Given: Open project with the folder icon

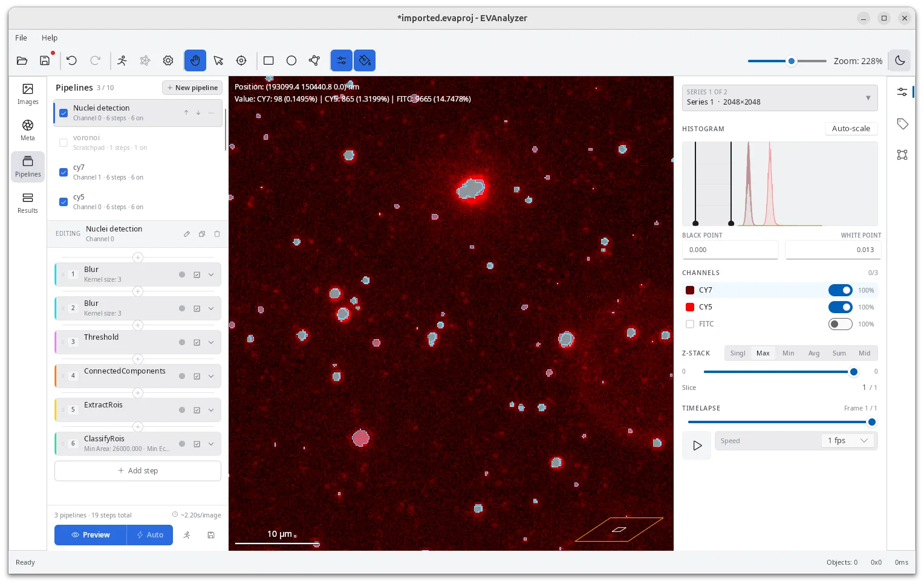Looking at the screenshot, I should point(22,60).
